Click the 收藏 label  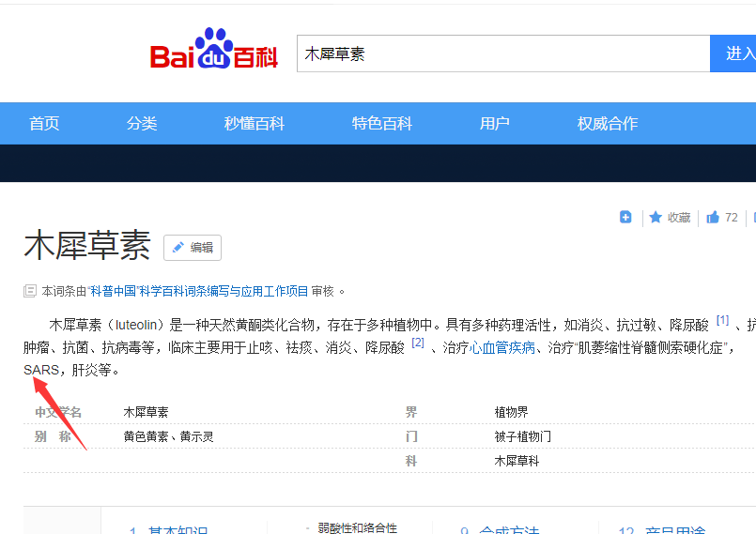pos(679,218)
